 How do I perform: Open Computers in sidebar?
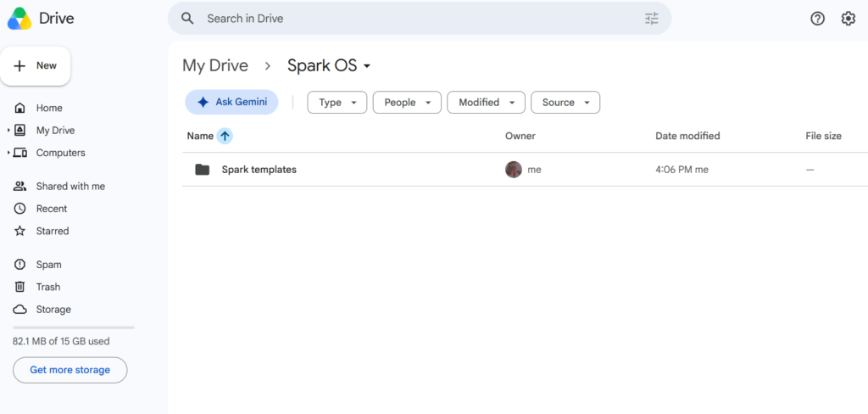[61, 153]
